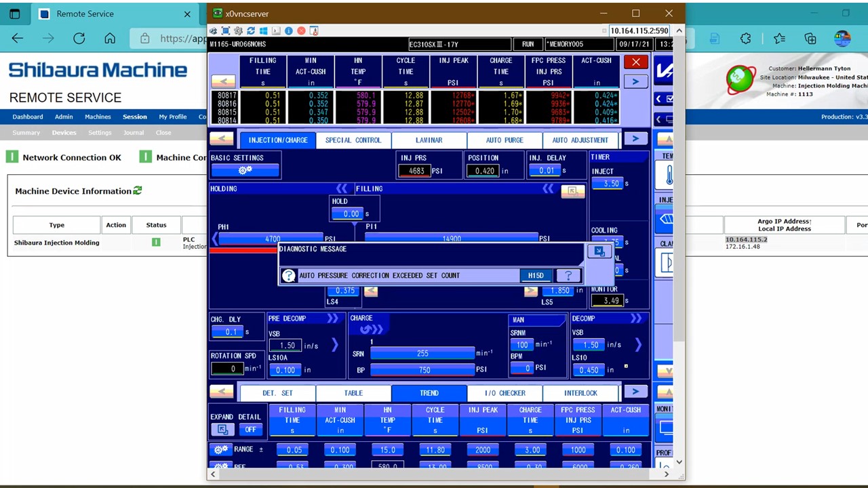This screenshot has height=488, width=868.
Task: Open the RANGE gear settings icon
Action: (x=221, y=449)
